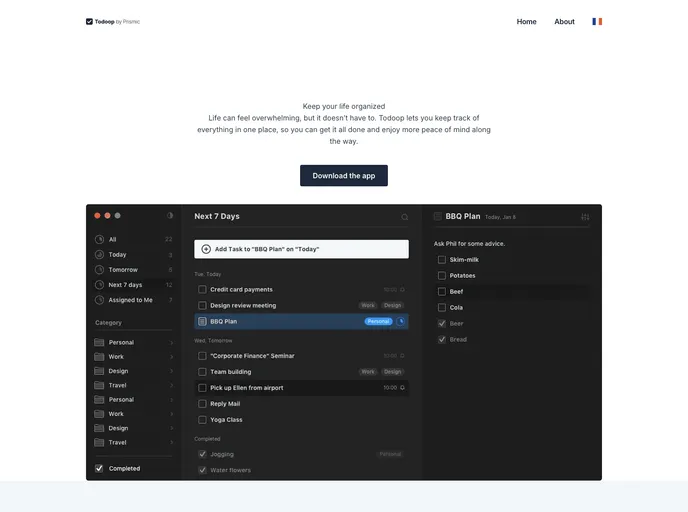Click the Add Task to BBQ Plan field
The height and width of the screenshot is (512, 688).
pos(301,249)
